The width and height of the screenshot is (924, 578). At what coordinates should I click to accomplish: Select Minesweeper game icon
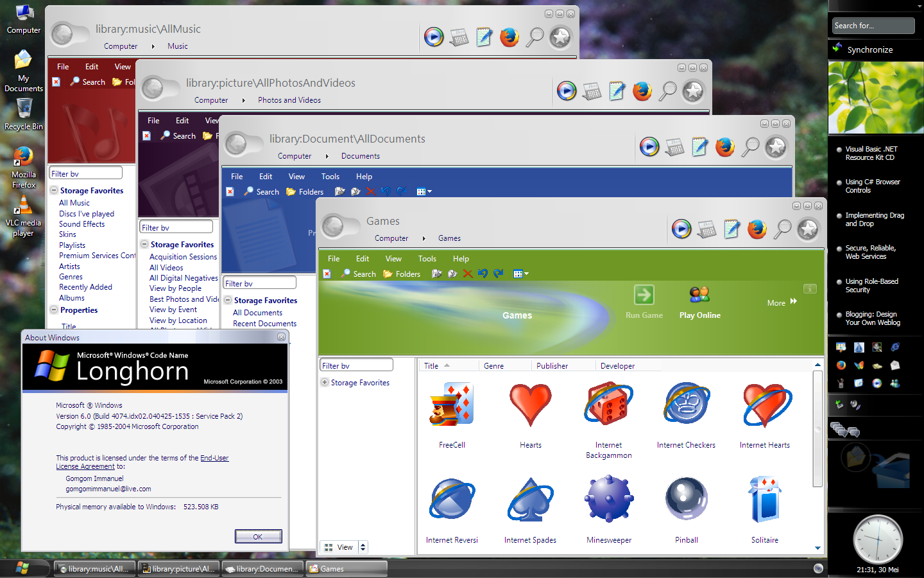coord(609,498)
